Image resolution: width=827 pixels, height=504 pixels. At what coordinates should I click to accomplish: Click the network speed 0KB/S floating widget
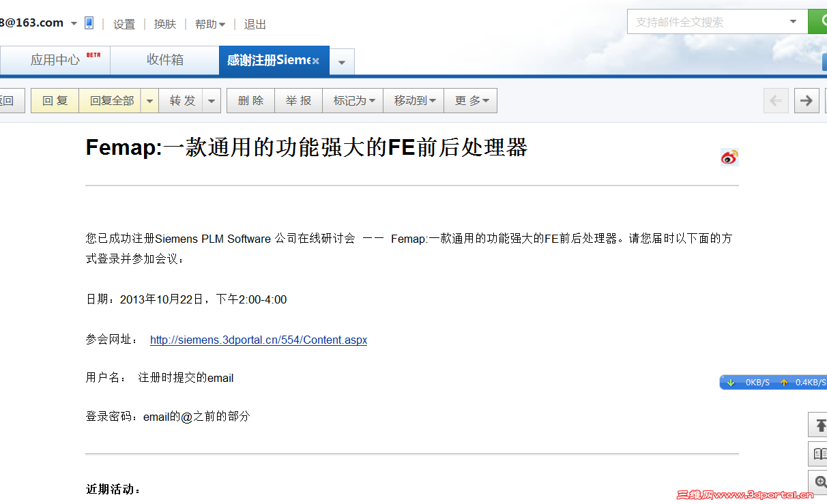pyautogui.click(x=773, y=382)
